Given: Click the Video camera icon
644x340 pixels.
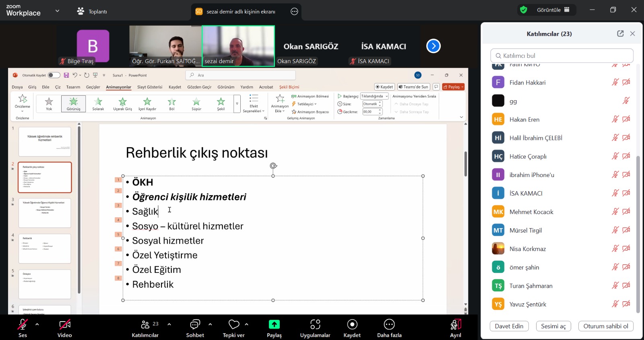Looking at the screenshot, I should pyautogui.click(x=64, y=325).
